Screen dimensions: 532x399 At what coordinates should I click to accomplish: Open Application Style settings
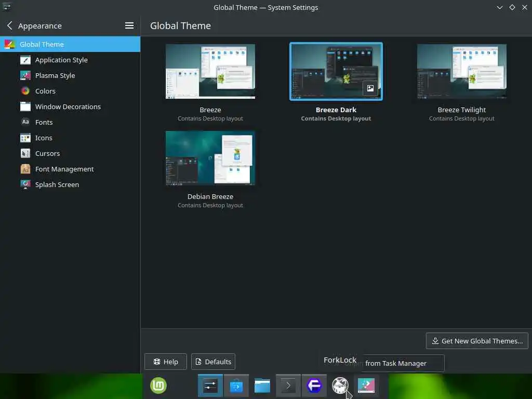(70, 60)
